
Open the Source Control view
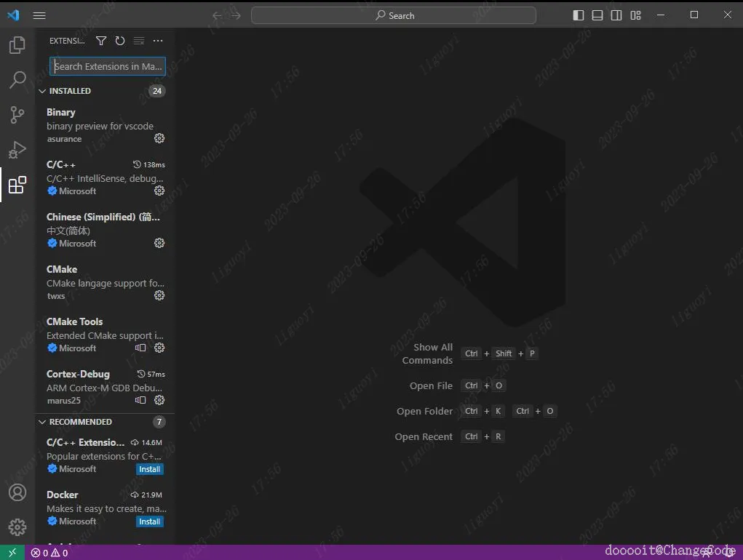[x=17, y=115]
